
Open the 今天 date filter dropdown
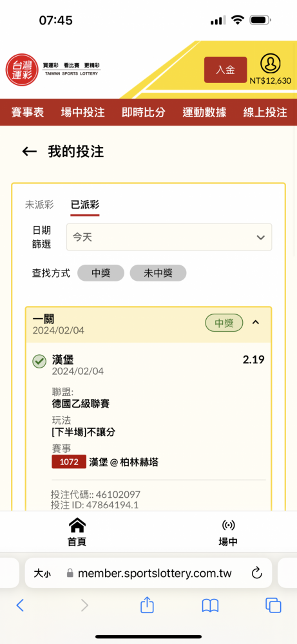coord(169,237)
